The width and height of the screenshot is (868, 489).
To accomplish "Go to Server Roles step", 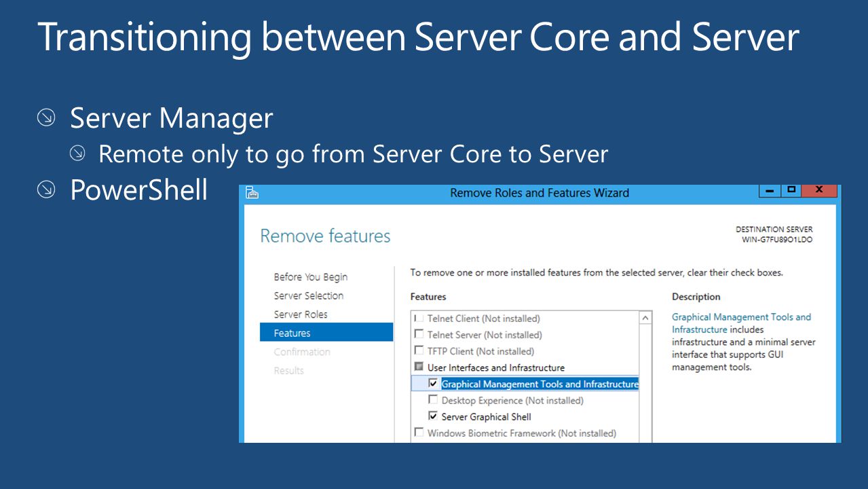I will click(x=300, y=314).
